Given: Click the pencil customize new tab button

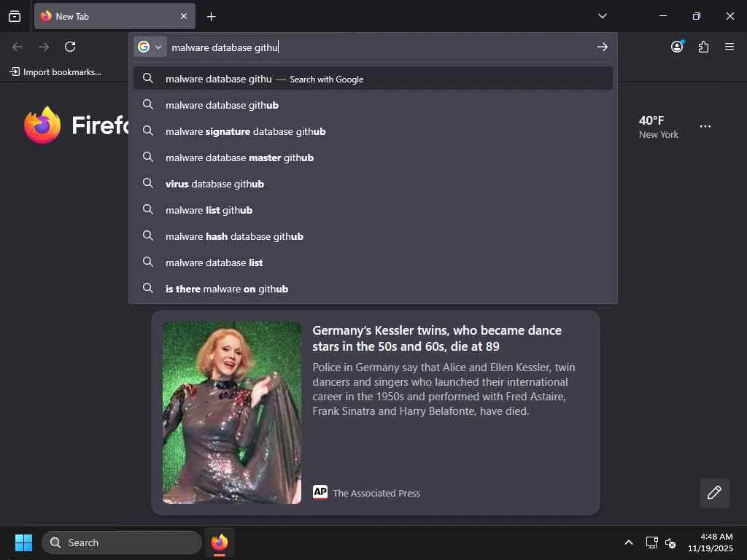Looking at the screenshot, I should tap(714, 493).
